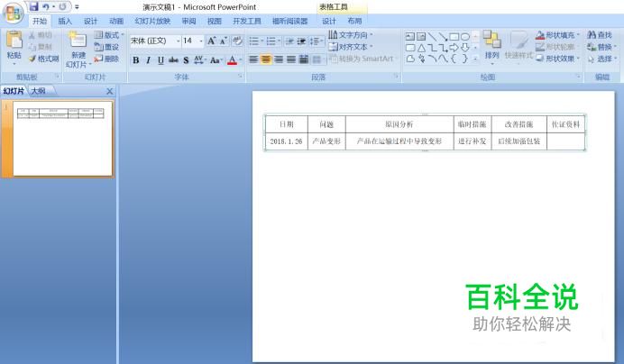Increase the list indent level
This screenshot has height=364, width=624.
(x=302, y=41)
